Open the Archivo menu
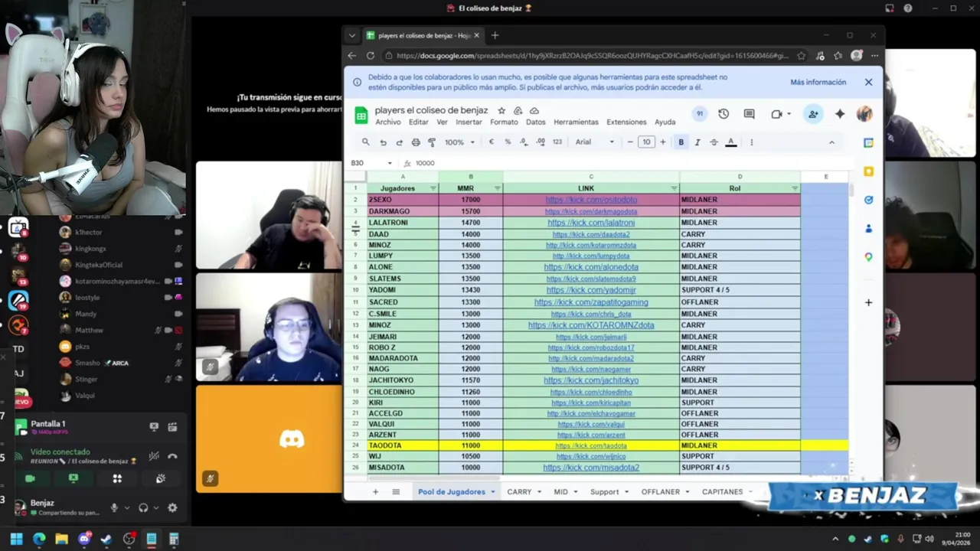The width and height of the screenshot is (980, 551). [388, 122]
